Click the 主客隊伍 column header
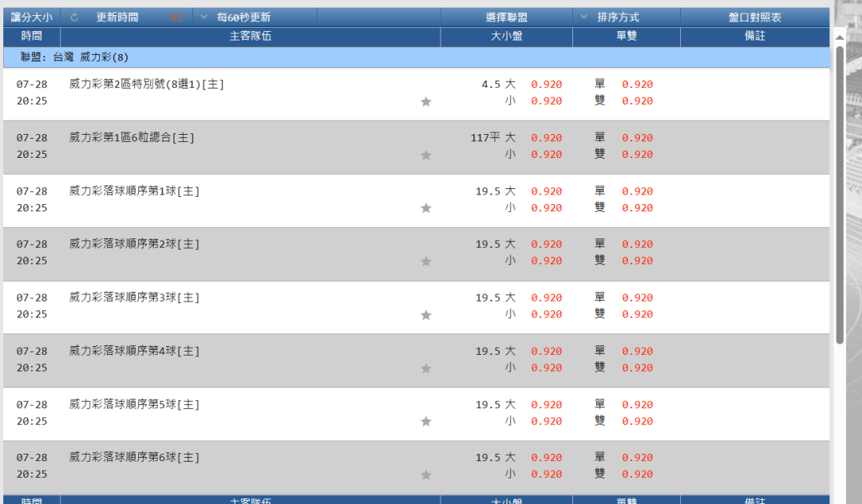Viewport: 862px width, 504px height. pyautogui.click(x=250, y=36)
